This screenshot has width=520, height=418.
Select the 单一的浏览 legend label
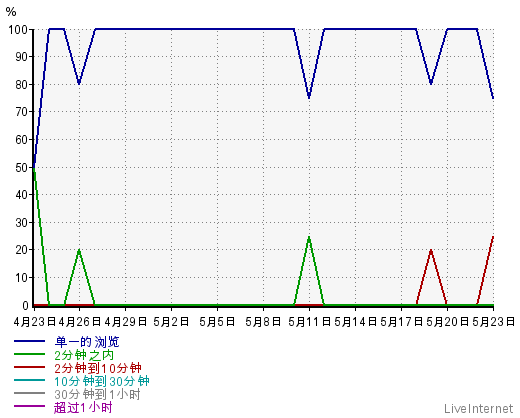pos(87,342)
